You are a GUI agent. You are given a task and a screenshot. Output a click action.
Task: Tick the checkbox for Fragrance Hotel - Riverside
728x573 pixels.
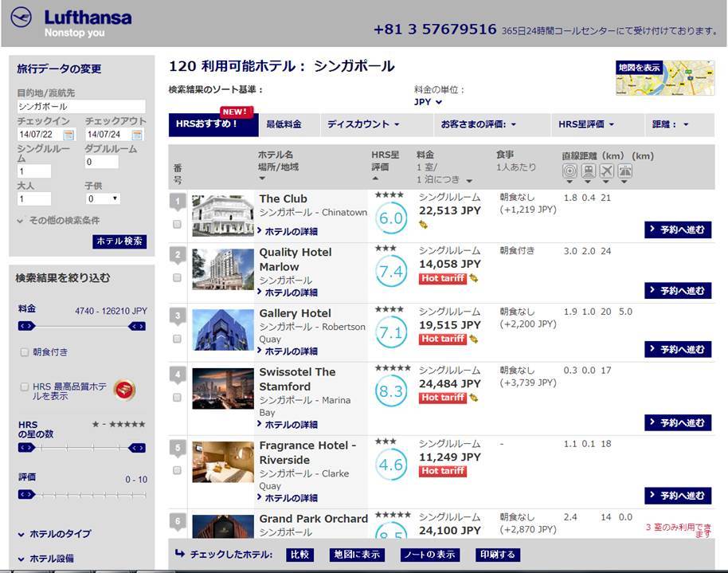[x=177, y=470]
